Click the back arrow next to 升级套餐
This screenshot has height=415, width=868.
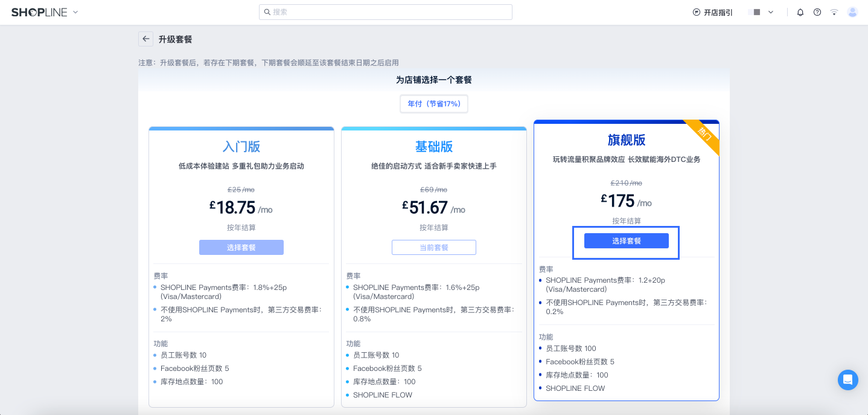[x=145, y=39]
